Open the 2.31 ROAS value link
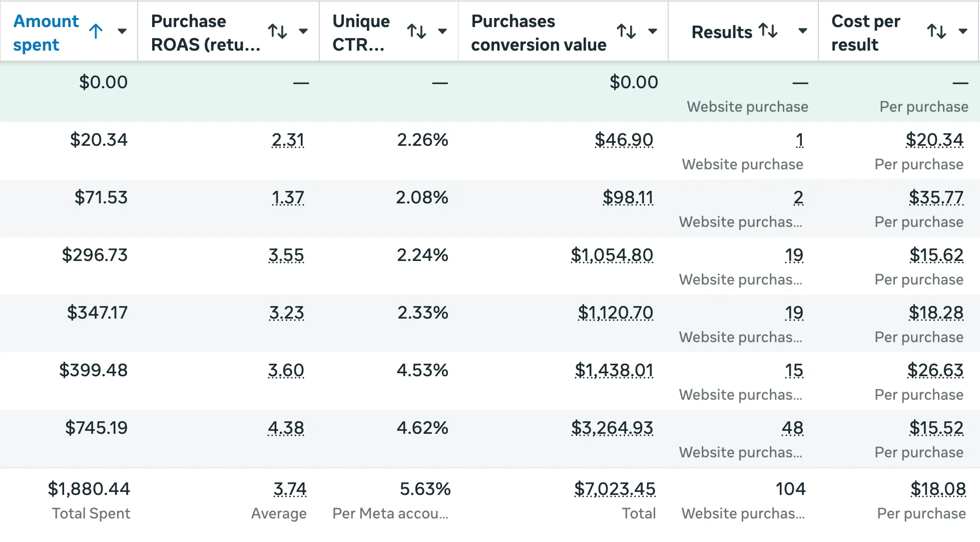The width and height of the screenshot is (980, 542). point(288,140)
